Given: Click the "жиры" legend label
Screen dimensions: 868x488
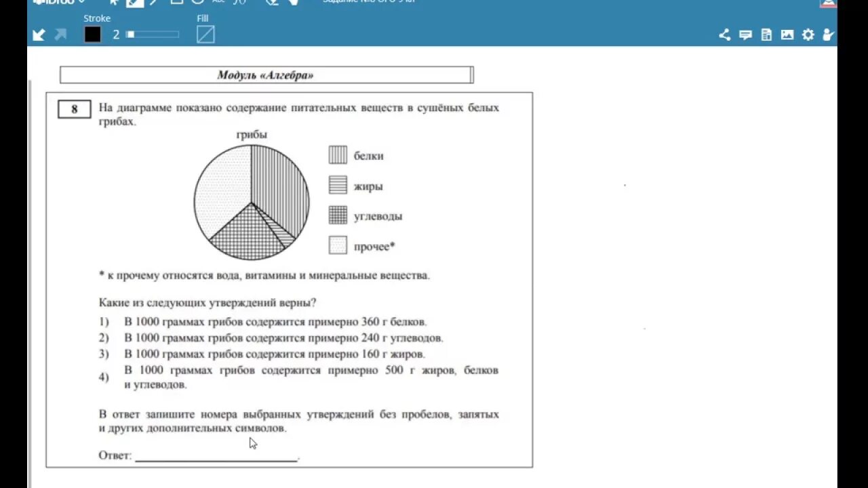Looking at the screenshot, I should [x=368, y=186].
